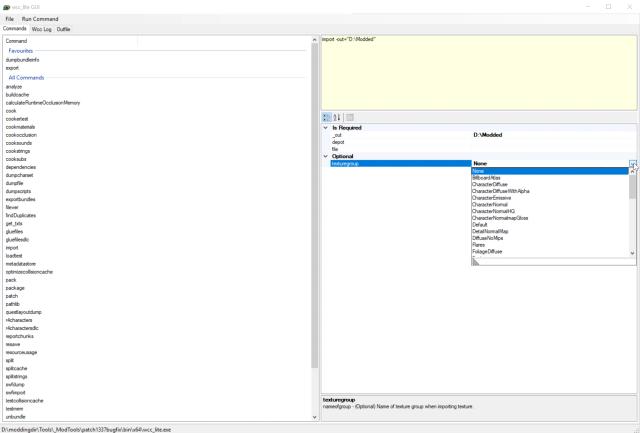Choose CharacterDiffuse from the dropdown list
Screen dimensions: 640x433
coord(550,184)
